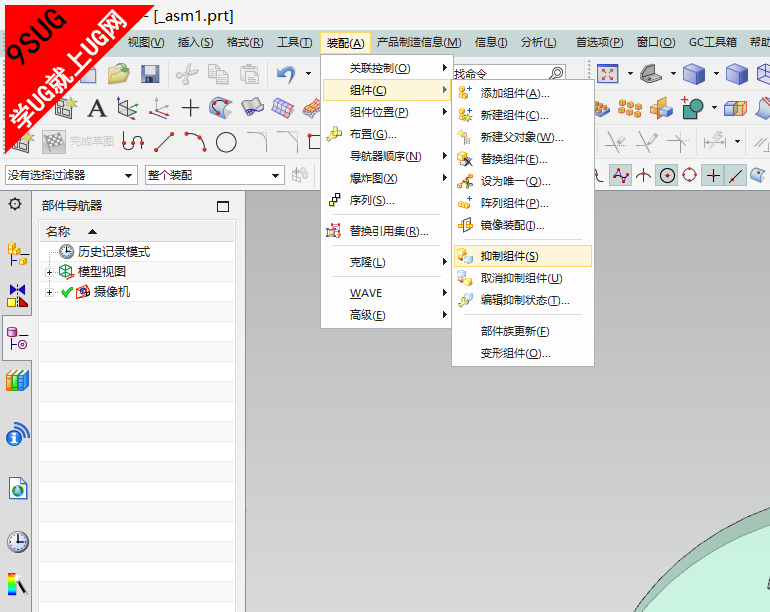
Task: Expand the 摄像机 tree node
Action: pos(49,292)
